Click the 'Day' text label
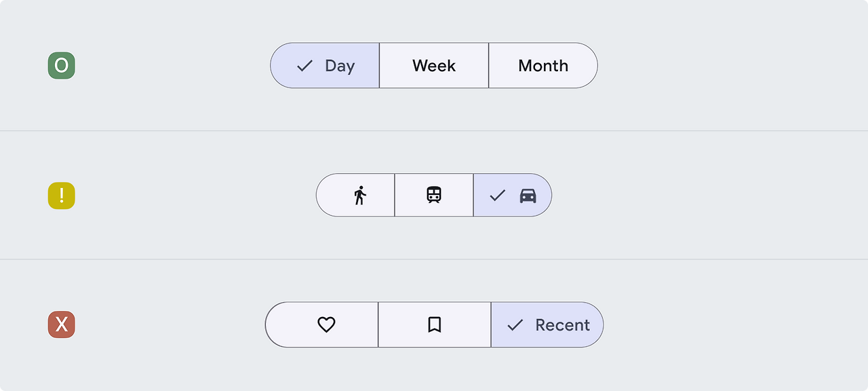Viewport: 868px width, 391px height. point(340,66)
